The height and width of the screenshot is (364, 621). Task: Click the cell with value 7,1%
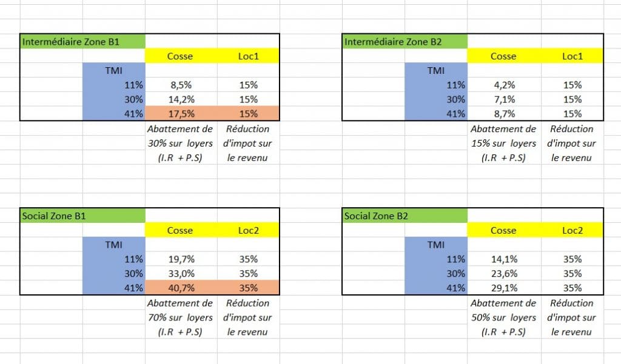pos(503,99)
